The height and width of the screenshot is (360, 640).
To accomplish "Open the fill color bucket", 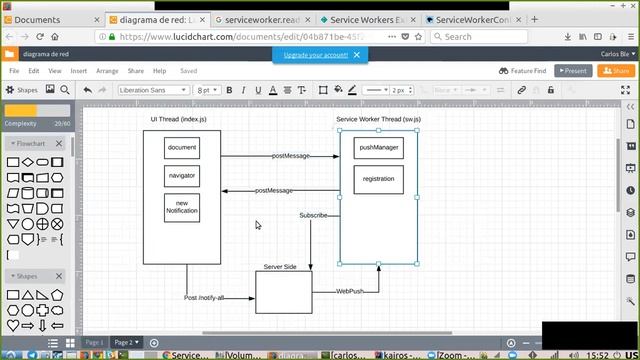I will pos(338,90).
